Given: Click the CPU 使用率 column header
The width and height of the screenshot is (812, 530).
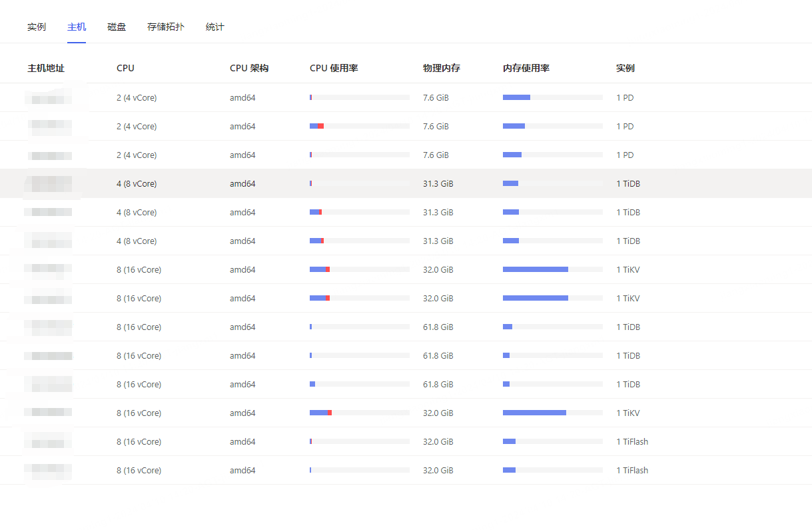Looking at the screenshot, I should (334, 68).
